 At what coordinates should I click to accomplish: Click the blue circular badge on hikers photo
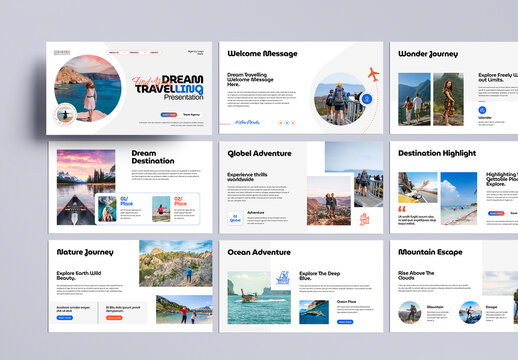[x=367, y=99]
